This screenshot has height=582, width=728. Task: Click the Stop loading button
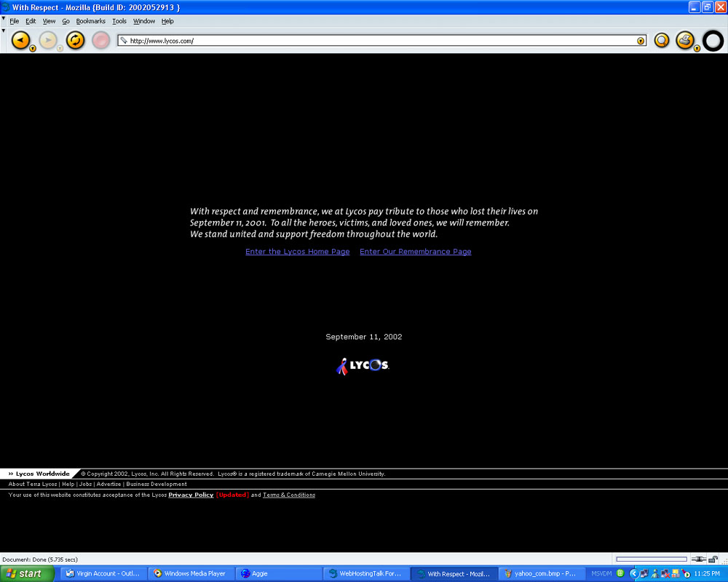[x=101, y=40]
